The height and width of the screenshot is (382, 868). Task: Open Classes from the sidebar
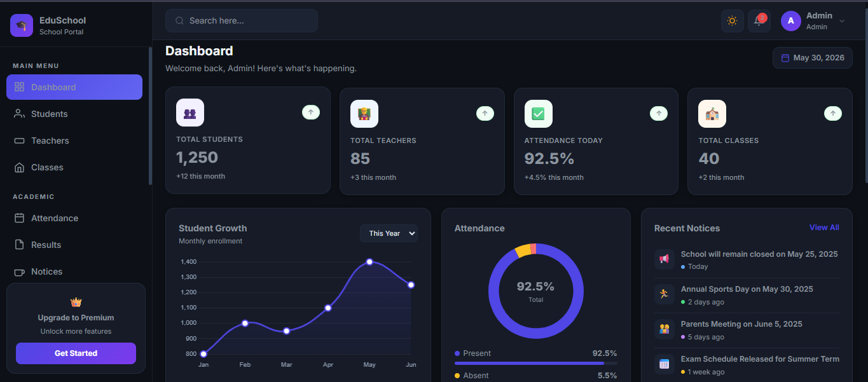(x=74, y=167)
